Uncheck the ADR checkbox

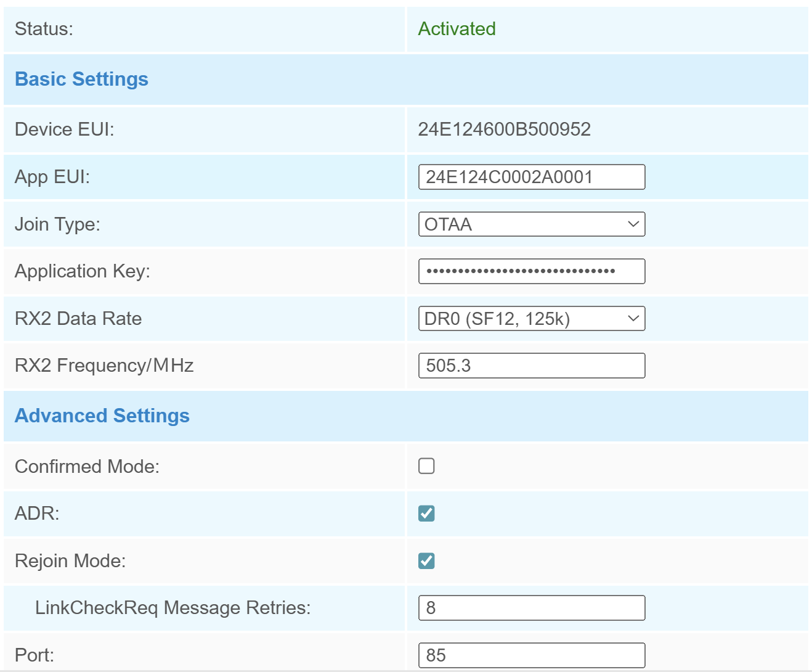coord(426,514)
